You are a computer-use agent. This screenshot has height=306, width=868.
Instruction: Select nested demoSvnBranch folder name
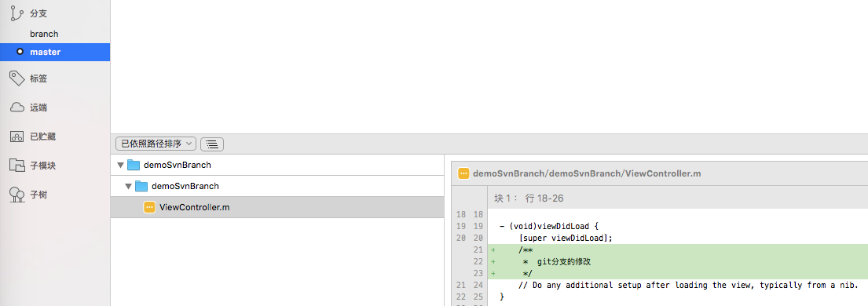185,186
